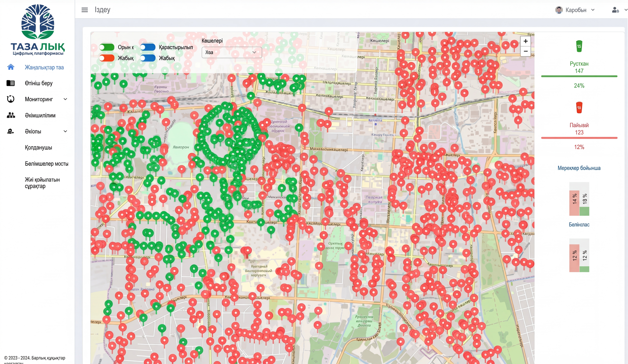Toggle the green Орын х switch
Image resolution: width=628 pixels, height=364 pixels.
pyautogui.click(x=107, y=47)
